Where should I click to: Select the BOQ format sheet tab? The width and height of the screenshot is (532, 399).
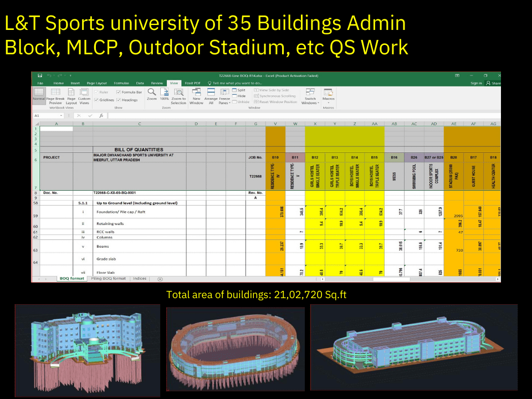pyautogui.click(x=71, y=279)
